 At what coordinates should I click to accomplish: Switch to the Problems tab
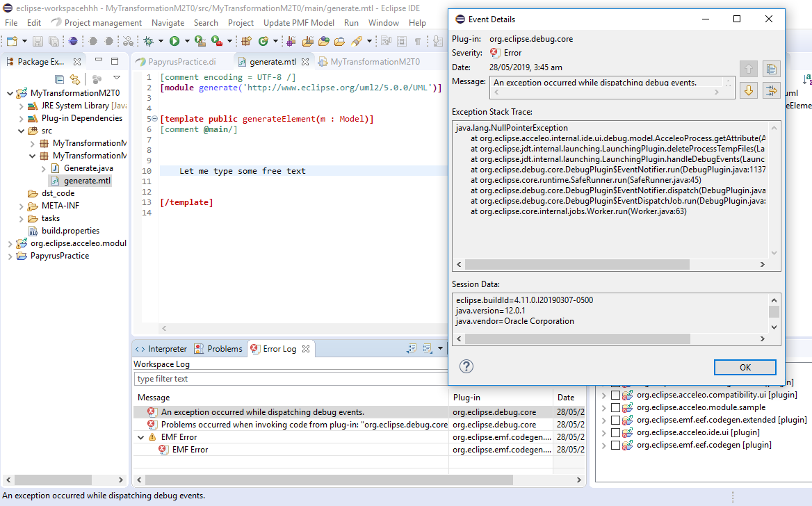click(x=218, y=349)
